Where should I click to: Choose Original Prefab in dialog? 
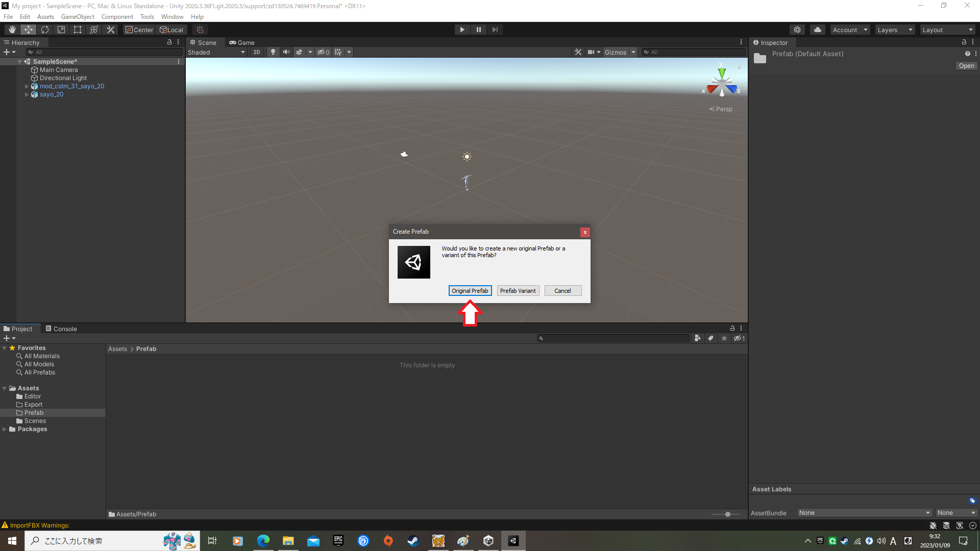click(470, 290)
